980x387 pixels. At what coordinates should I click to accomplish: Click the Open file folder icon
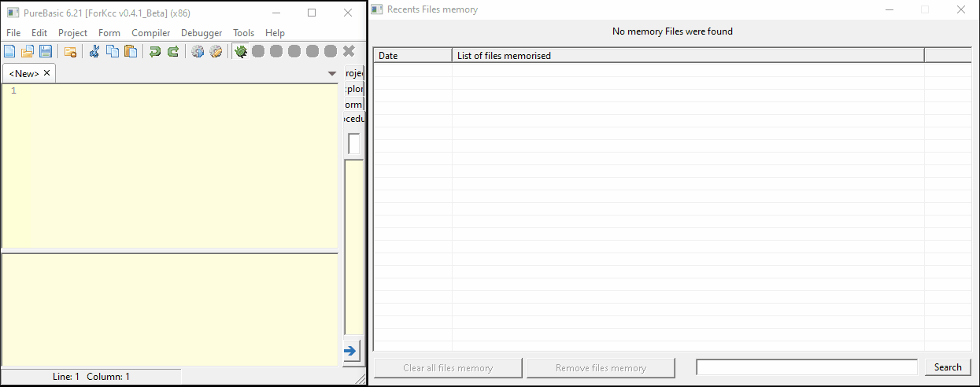[28, 51]
